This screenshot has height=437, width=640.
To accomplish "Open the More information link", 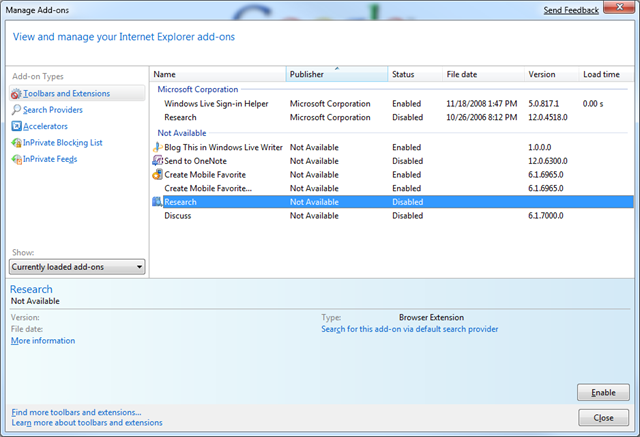I will (x=43, y=341).
